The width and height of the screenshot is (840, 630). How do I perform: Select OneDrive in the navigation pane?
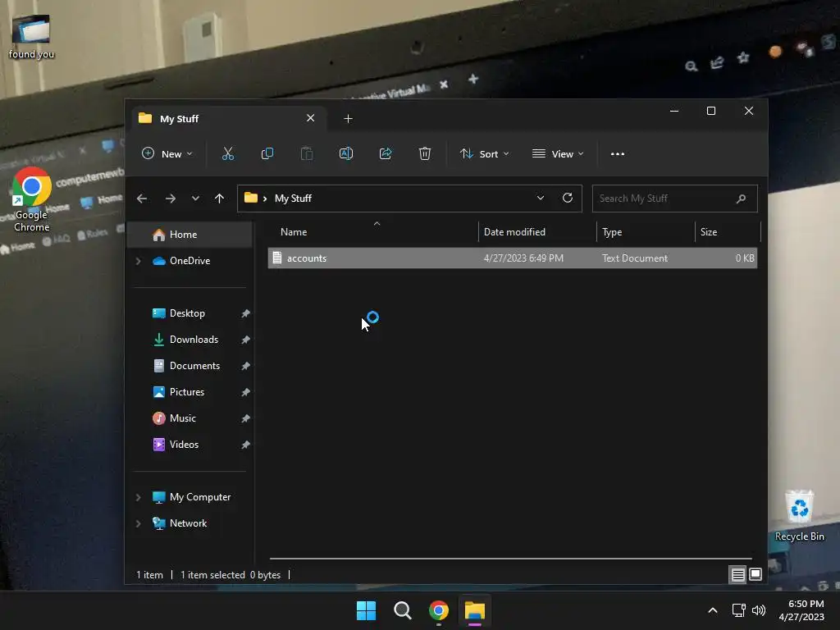[x=190, y=261]
